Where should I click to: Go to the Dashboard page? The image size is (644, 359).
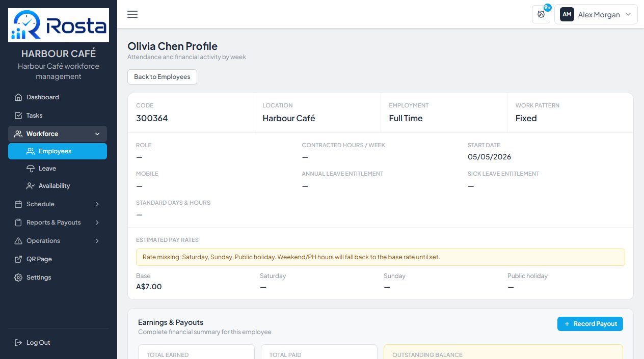tap(58, 97)
